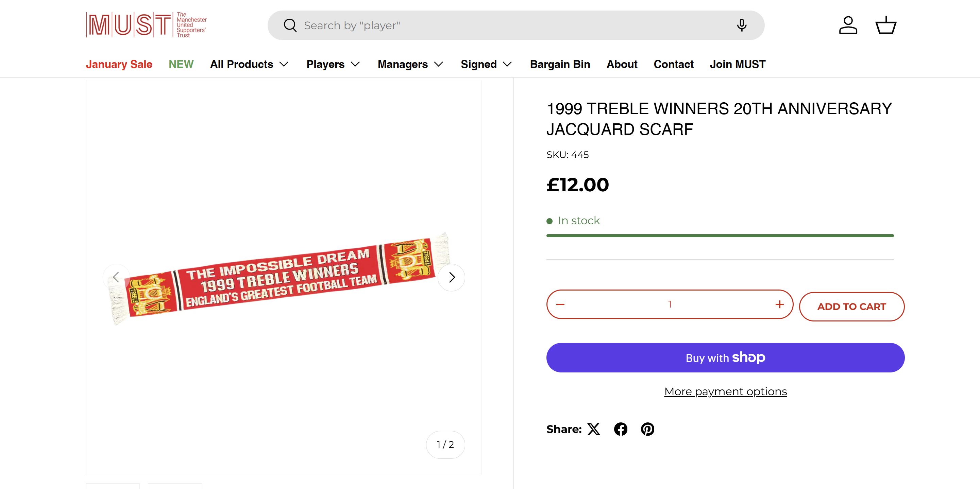Expand the Players menu
The height and width of the screenshot is (489, 980).
[333, 64]
